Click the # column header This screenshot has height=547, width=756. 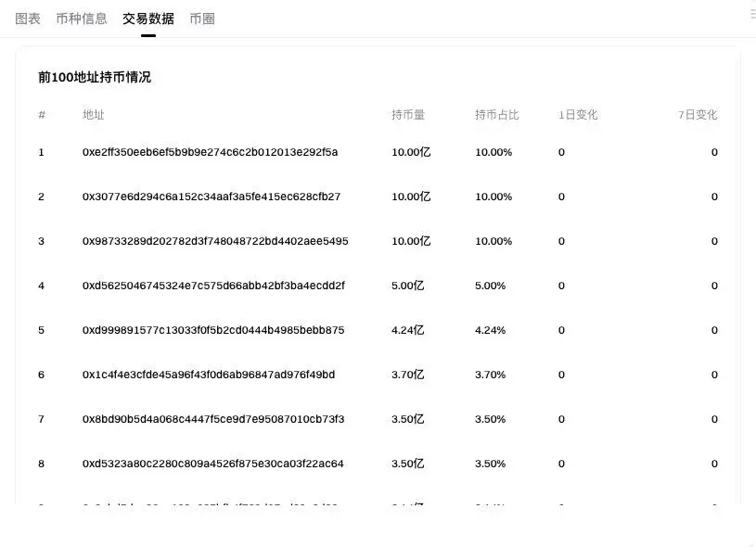42,115
